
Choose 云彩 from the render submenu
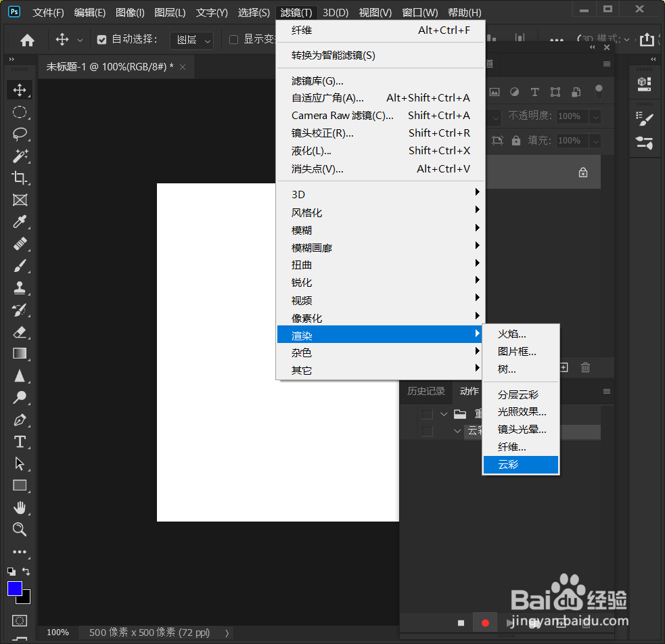[520, 465]
